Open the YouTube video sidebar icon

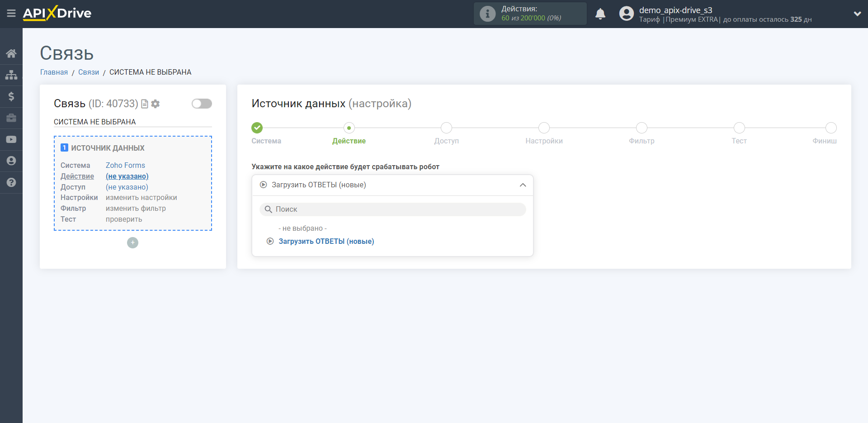point(11,139)
